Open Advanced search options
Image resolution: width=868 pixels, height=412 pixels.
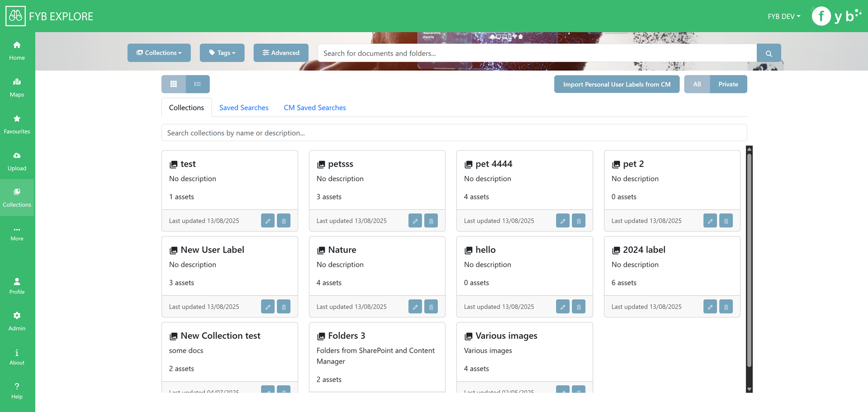pyautogui.click(x=281, y=53)
